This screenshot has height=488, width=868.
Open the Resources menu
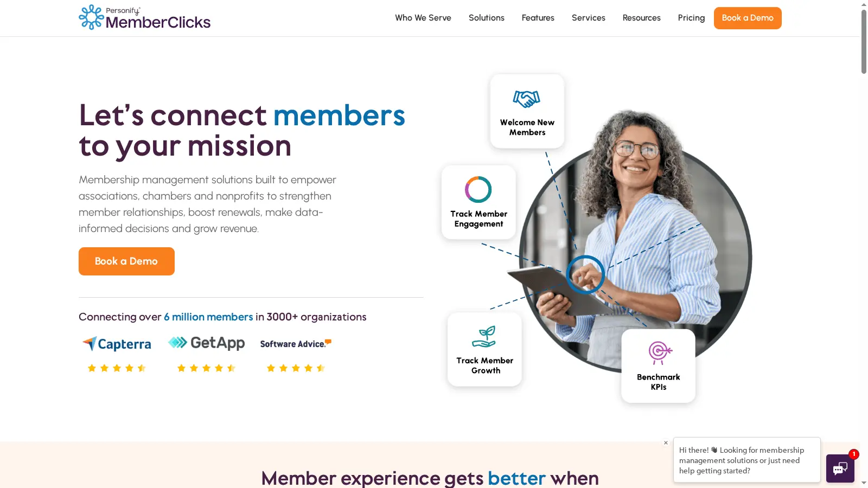point(641,18)
